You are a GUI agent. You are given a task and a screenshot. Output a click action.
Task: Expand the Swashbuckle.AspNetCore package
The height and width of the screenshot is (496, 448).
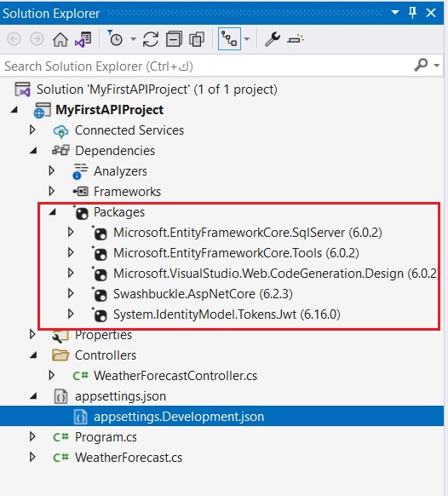[x=71, y=293]
